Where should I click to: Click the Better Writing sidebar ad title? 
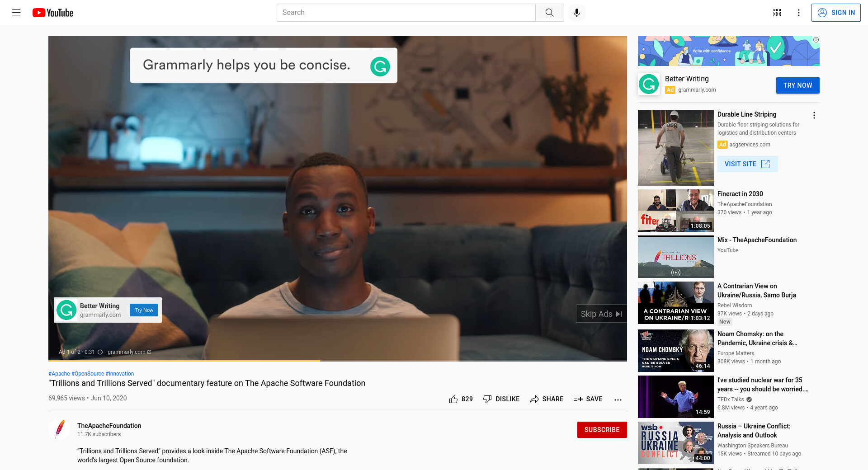click(x=687, y=79)
